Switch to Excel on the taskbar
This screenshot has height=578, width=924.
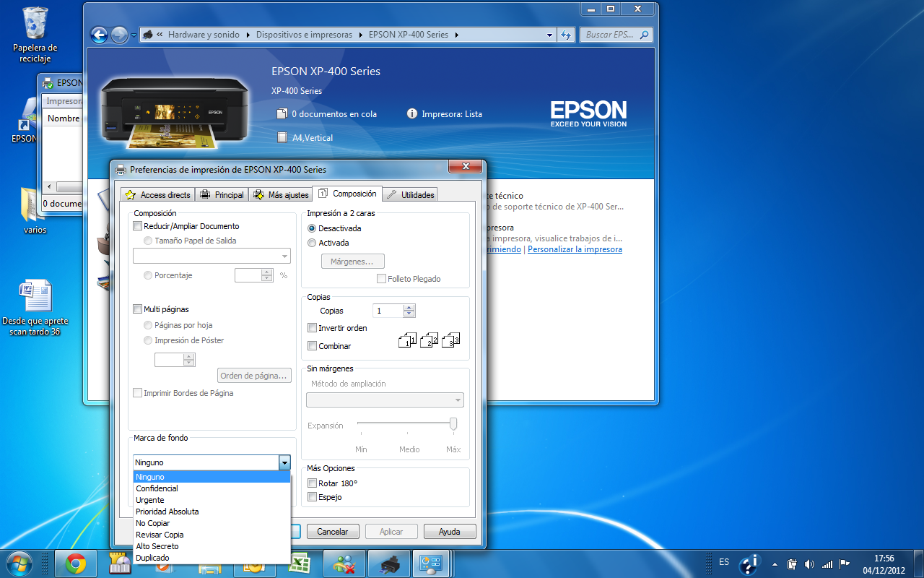coord(299,564)
